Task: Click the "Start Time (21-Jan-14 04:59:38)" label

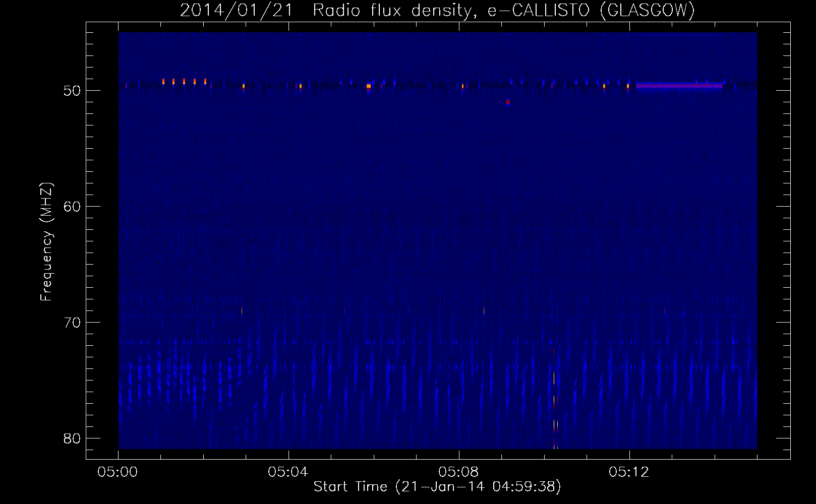Action: pos(437,487)
